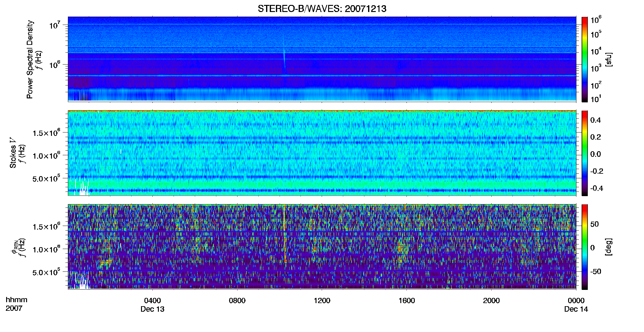Screen dimensions: 644x332
Task: Click the Stokes V spectrogram panel
Action: tap(322, 153)
